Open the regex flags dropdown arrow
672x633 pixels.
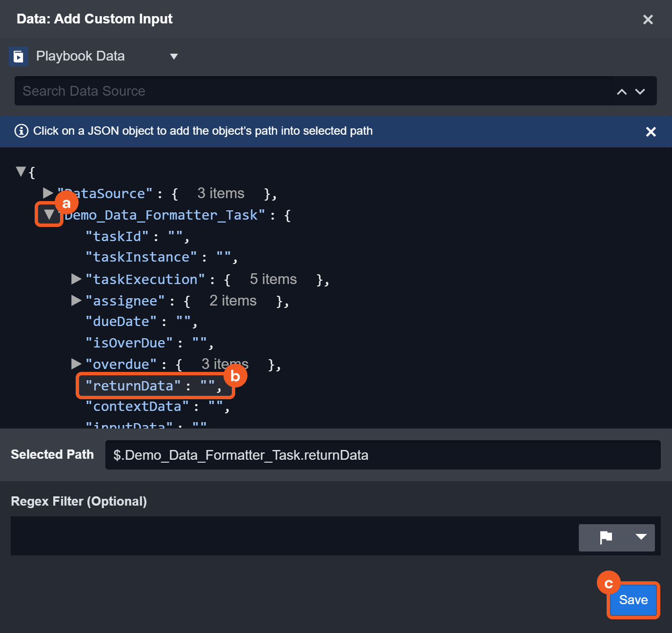coord(641,537)
